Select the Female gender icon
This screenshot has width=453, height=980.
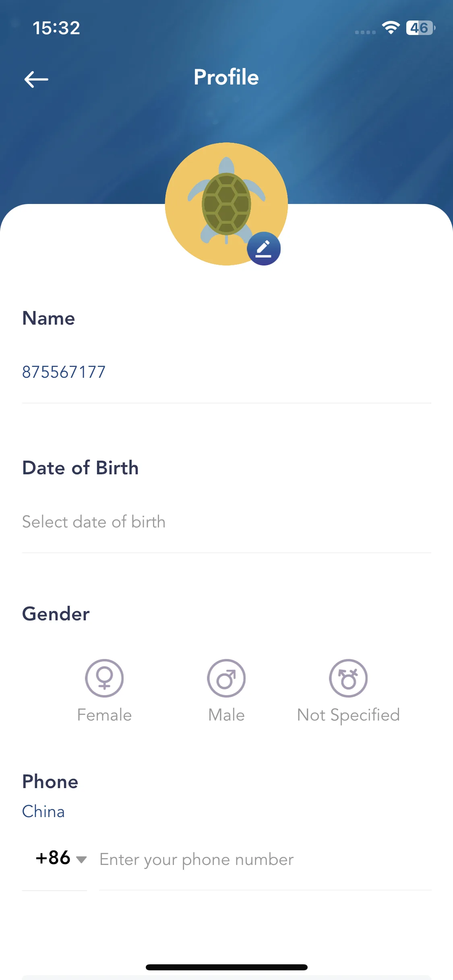[x=104, y=678]
